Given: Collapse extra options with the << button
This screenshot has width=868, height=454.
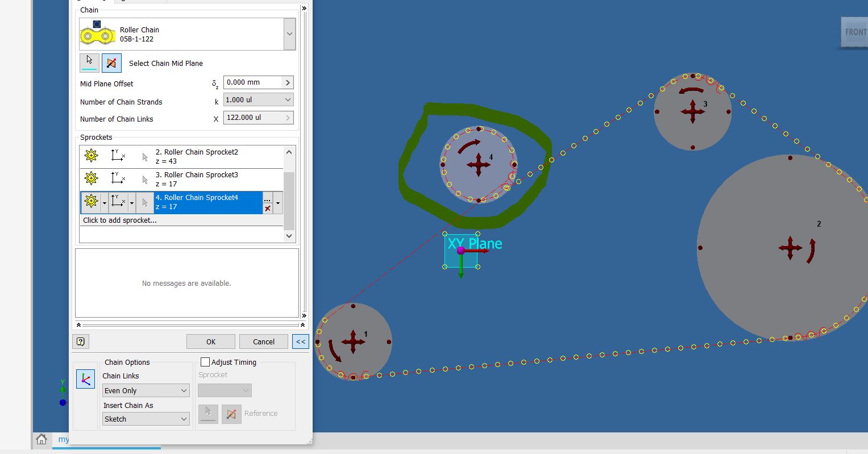Looking at the screenshot, I should pyautogui.click(x=300, y=341).
